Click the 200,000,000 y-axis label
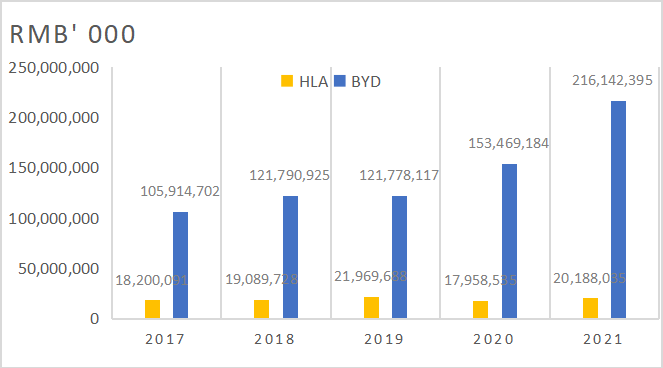Viewport: 663px width, 368px height. [54, 118]
